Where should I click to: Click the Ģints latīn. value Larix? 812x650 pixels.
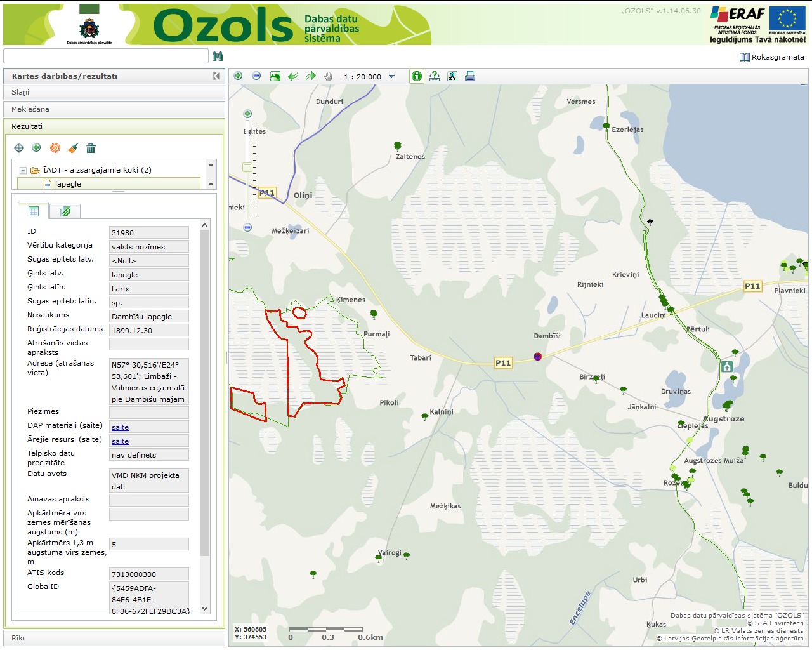[149, 289]
